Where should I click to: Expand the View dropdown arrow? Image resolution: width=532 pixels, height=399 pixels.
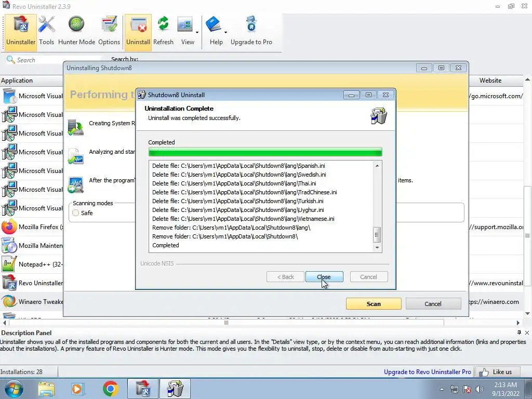point(197,33)
